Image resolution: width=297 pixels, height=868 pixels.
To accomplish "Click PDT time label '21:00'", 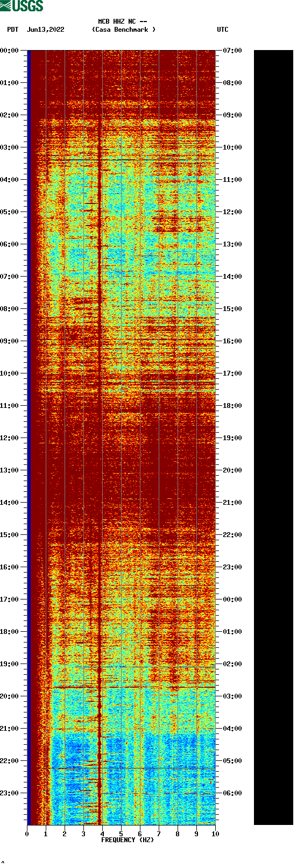I will click(10, 729).
